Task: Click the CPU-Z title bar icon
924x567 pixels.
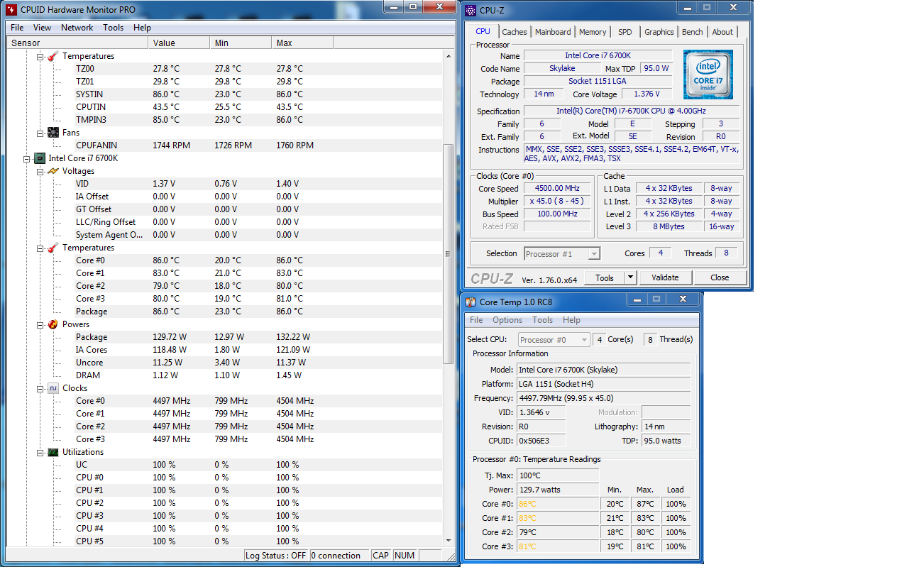Action: pyautogui.click(x=471, y=10)
